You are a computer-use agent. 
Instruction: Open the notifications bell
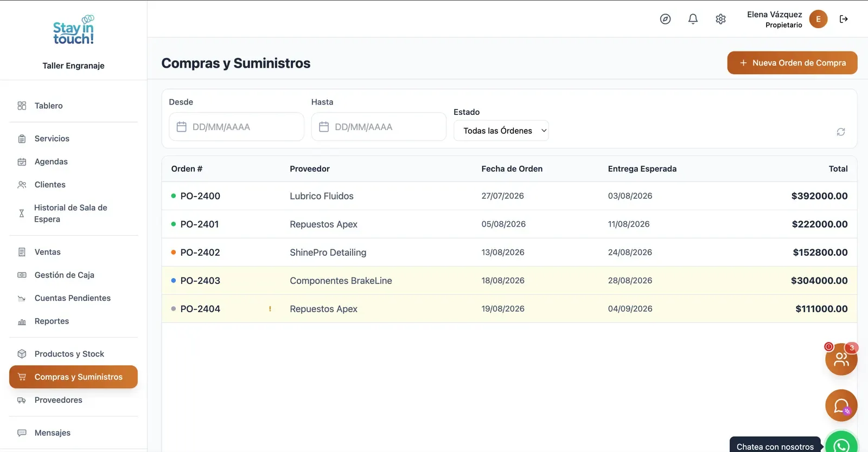[x=693, y=19]
